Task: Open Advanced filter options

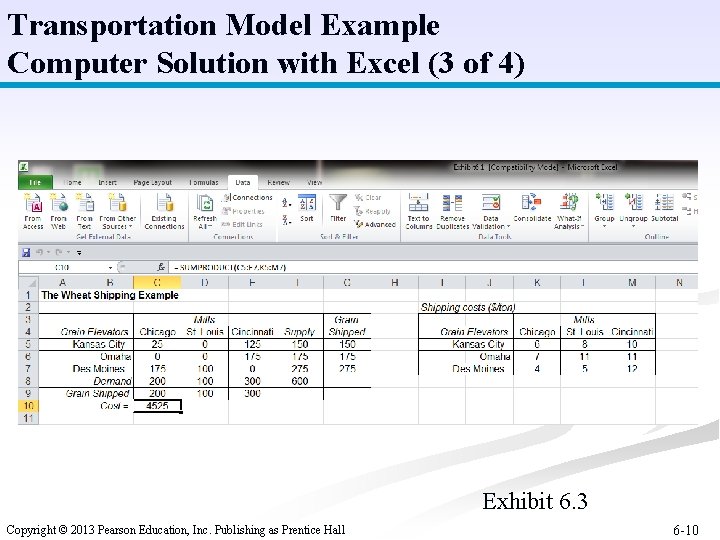Action: (375, 225)
